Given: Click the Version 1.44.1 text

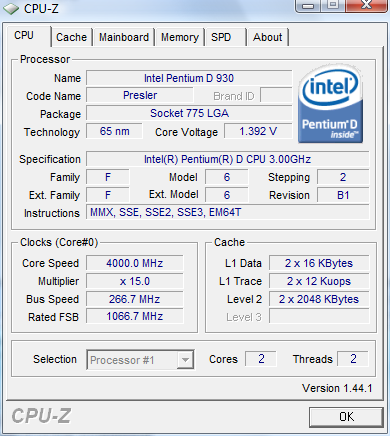Looking at the screenshot, I should pyautogui.click(x=337, y=388).
